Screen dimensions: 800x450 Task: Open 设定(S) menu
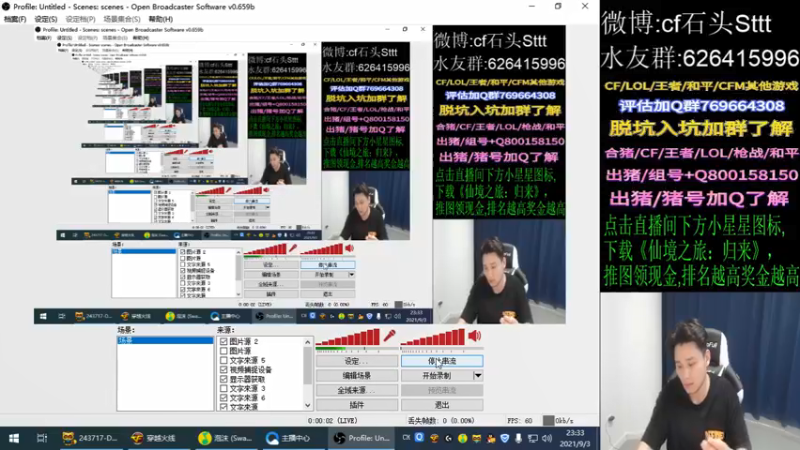click(45, 19)
